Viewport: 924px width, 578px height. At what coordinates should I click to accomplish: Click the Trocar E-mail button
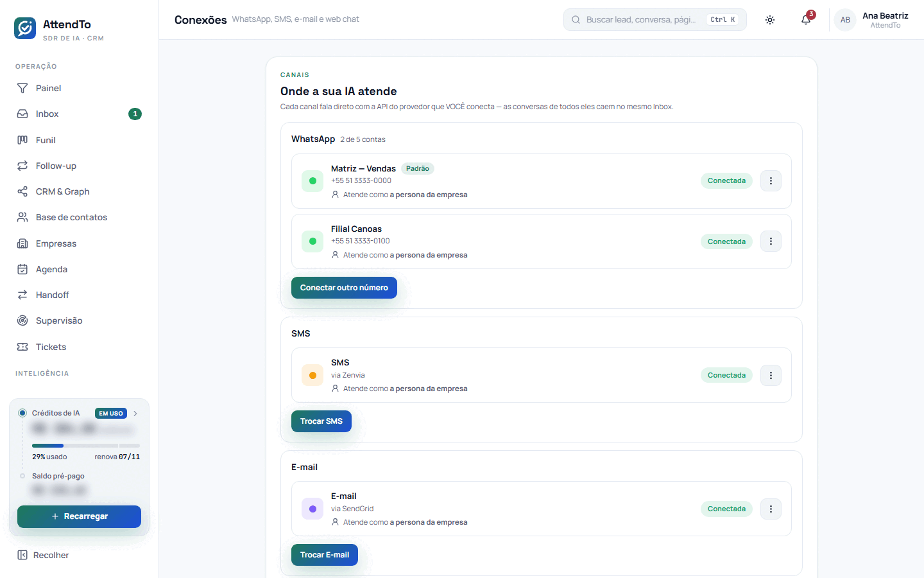click(325, 555)
